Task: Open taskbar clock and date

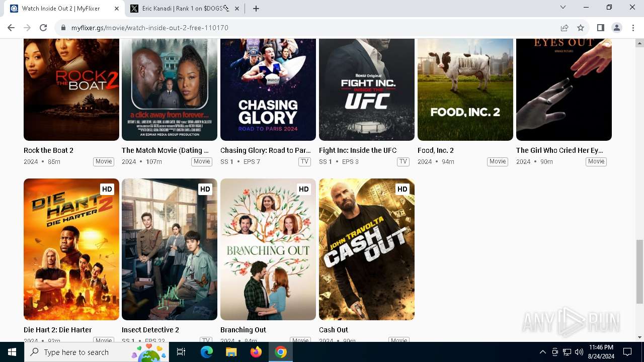Action: (x=601, y=352)
